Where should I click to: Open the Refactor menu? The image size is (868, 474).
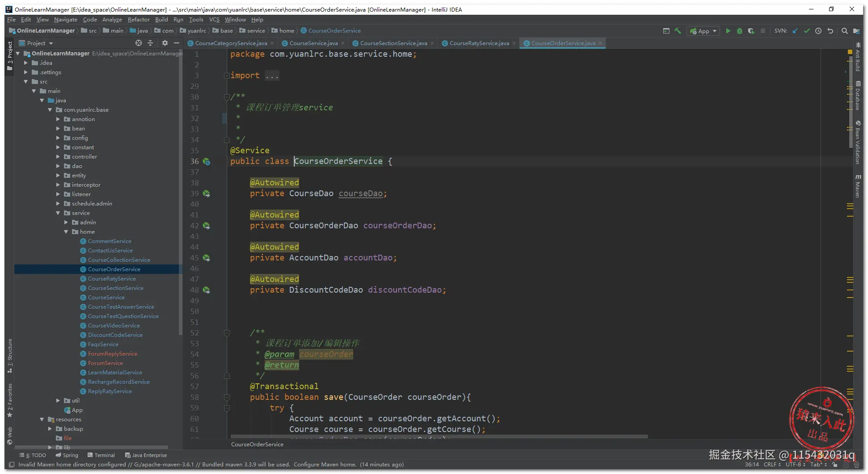pos(139,20)
